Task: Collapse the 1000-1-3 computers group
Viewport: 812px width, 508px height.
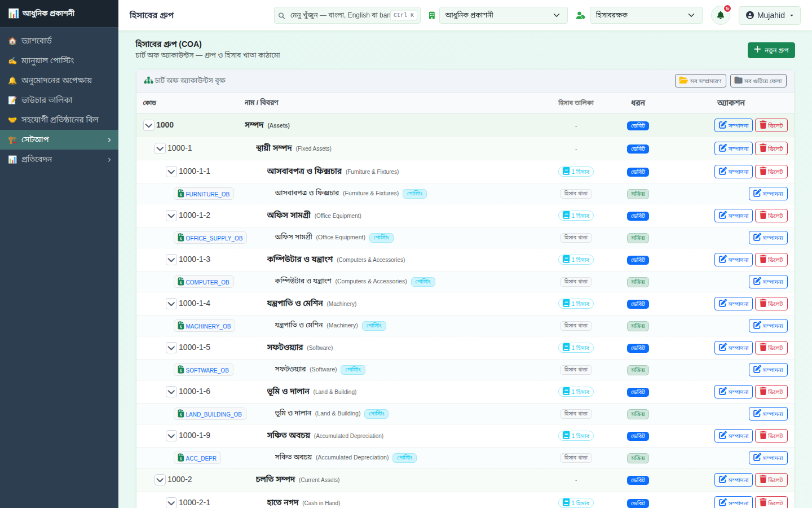Action: pyautogui.click(x=171, y=260)
